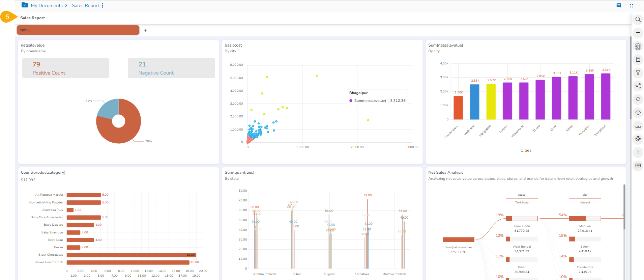
Task: Click the Coimbatore node valued 7,435.96
Action: 585,259
